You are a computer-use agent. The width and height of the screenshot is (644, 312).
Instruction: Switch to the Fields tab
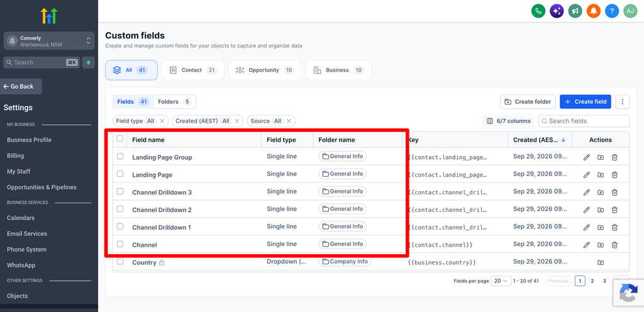[133, 102]
